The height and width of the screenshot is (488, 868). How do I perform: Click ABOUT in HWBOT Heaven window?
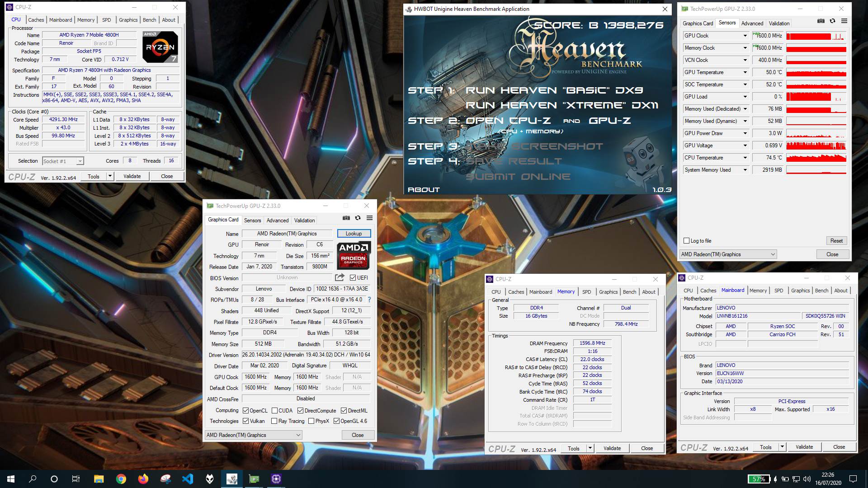(x=424, y=190)
